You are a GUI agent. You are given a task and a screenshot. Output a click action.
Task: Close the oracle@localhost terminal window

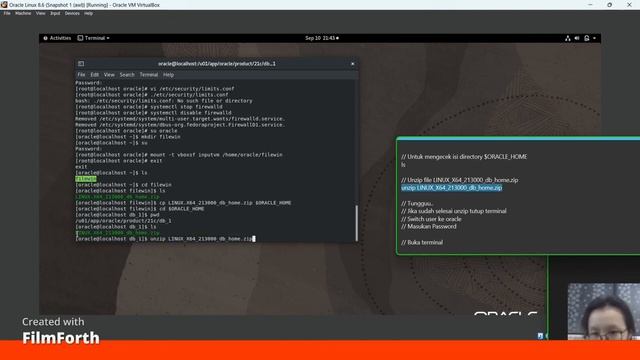[353, 64]
